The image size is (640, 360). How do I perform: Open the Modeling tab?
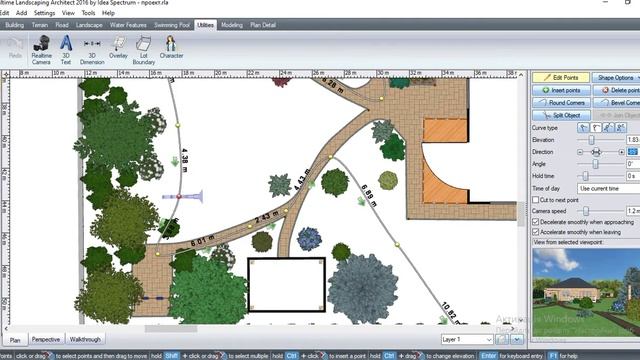coord(231,25)
